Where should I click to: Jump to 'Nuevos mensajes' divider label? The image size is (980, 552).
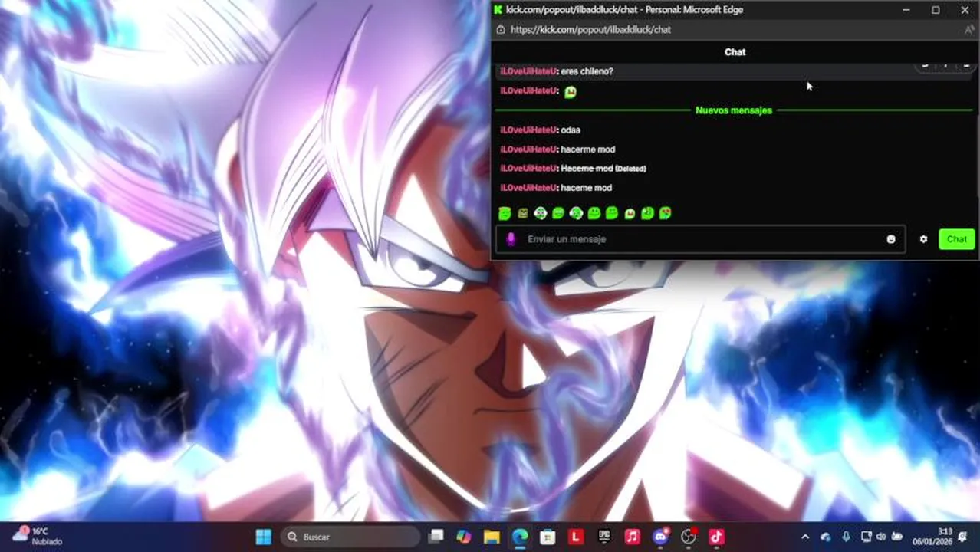734,110
